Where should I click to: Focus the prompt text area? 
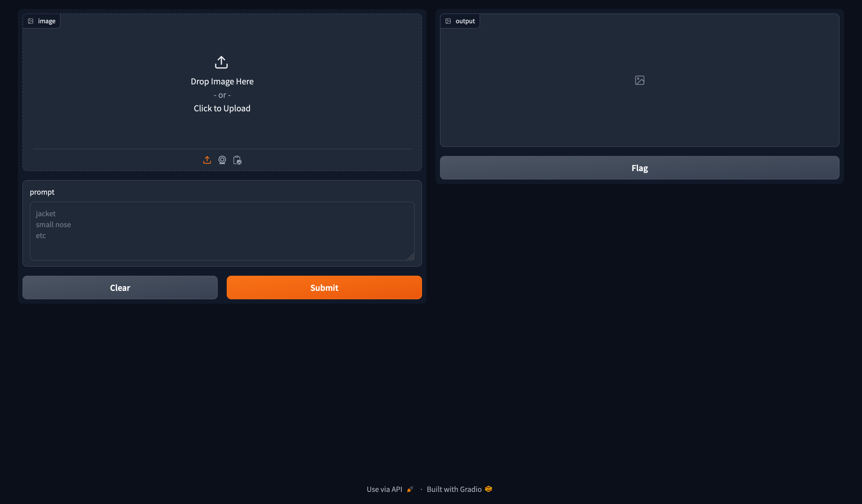[x=222, y=231]
